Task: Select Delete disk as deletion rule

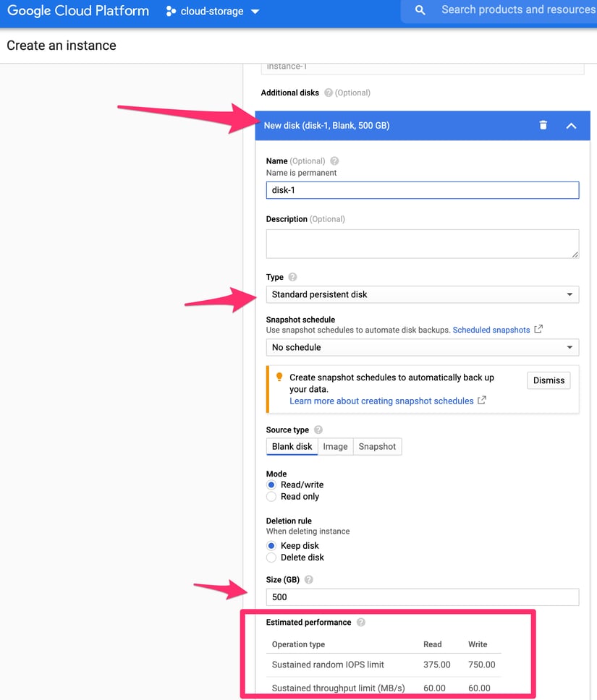Action: point(273,558)
